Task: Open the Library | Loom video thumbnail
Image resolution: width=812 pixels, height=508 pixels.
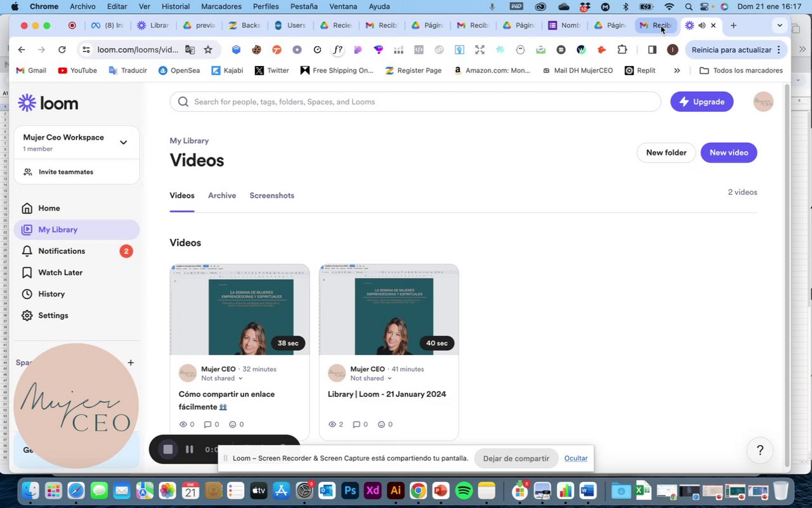Action: coord(389,310)
